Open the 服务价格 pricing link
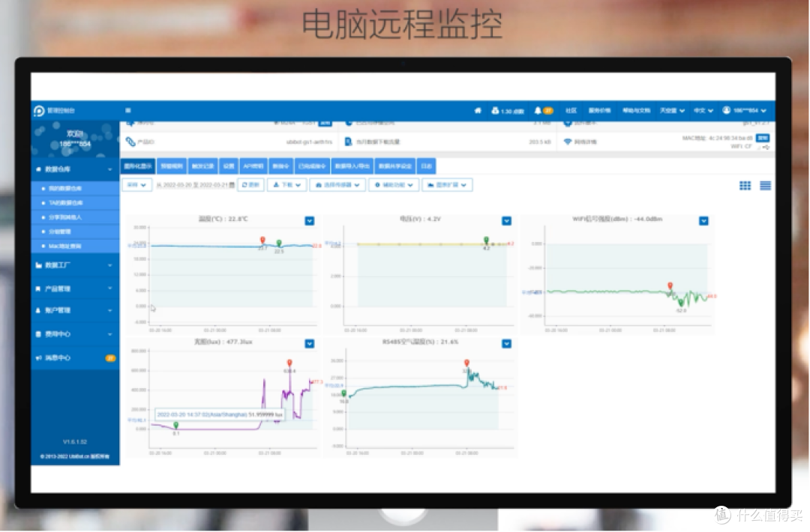Image resolution: width=810 pixels, height=532 pixels. pos(600,110)
